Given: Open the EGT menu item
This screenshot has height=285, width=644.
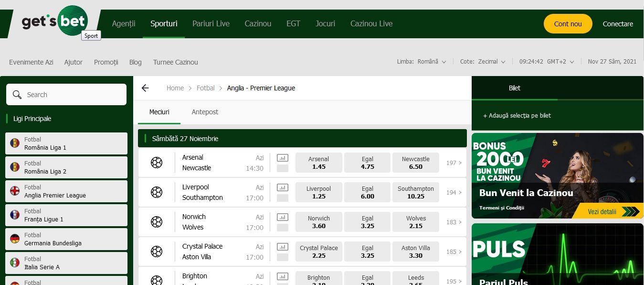Looking at the screenshot, I should coord(293,23).
